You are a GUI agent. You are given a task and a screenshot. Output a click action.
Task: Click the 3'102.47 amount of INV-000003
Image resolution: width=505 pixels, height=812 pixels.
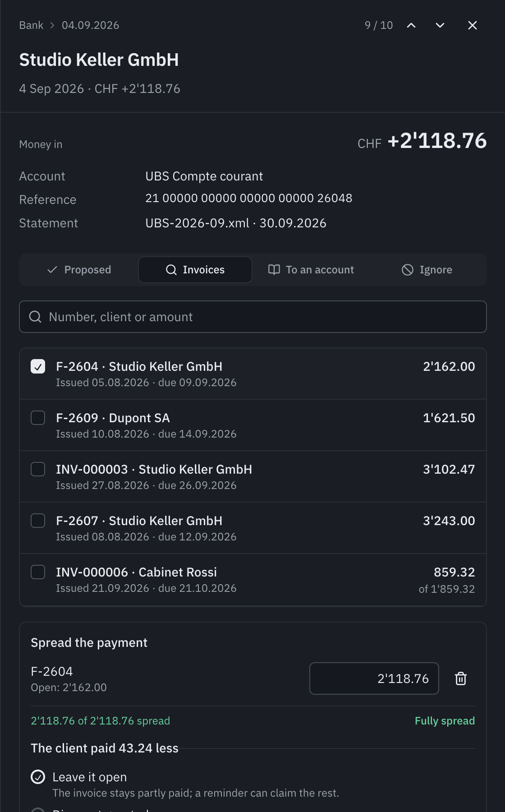449,469
